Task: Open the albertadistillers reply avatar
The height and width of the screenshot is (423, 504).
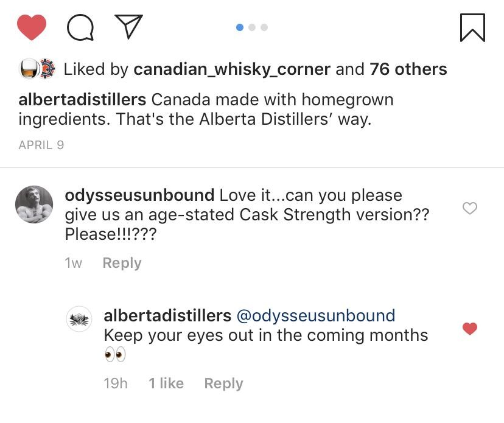Action: click(x=79, y=319)
